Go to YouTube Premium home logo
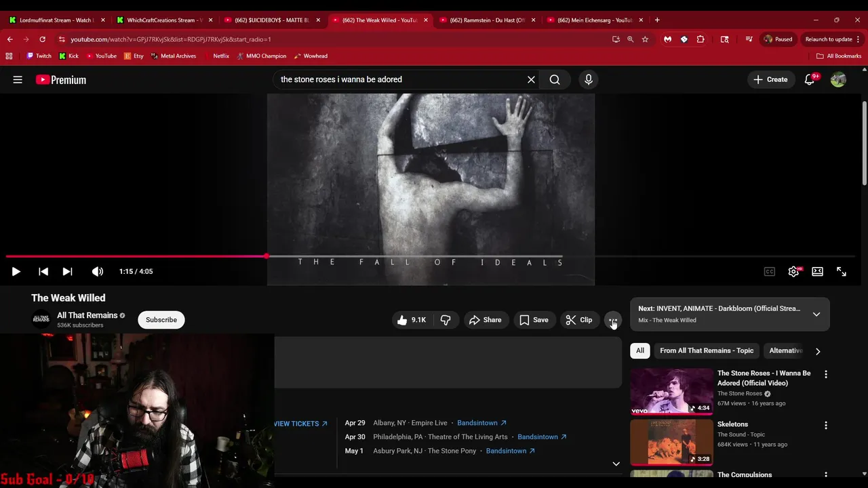Viewport: 868px width, 488px height. [x=61, y=80]
